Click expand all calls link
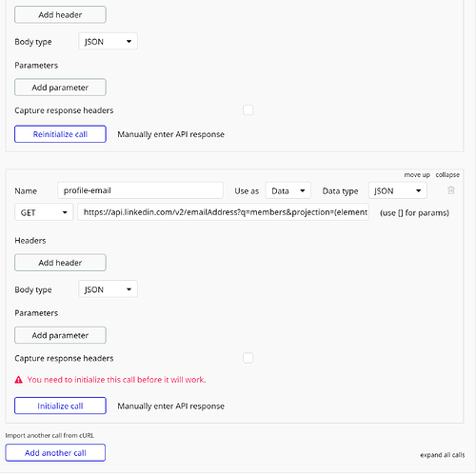 coord(443,455)
